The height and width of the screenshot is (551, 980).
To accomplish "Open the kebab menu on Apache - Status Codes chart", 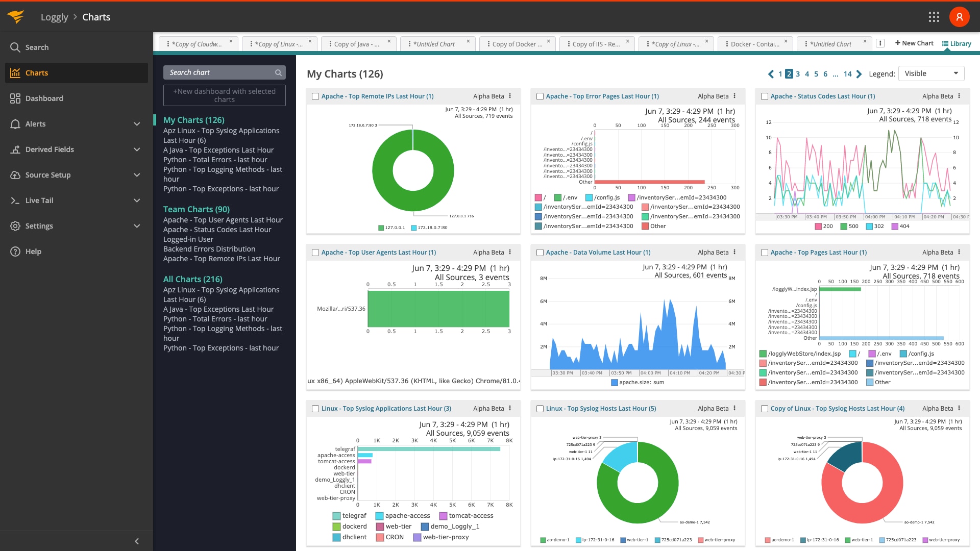I will pos(959,96).
